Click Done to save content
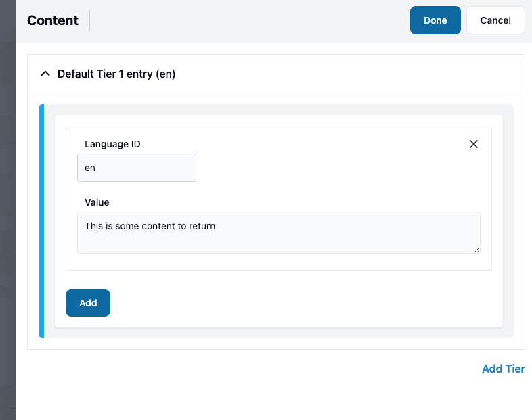Screen dimensions: 532x420 pyautogui.click(x=435, y=20)
